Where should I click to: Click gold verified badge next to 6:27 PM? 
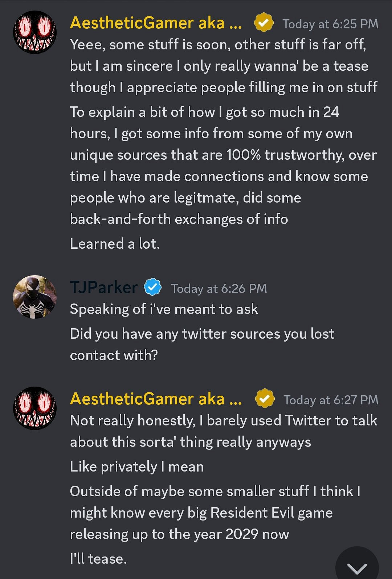tap(265, 399)
